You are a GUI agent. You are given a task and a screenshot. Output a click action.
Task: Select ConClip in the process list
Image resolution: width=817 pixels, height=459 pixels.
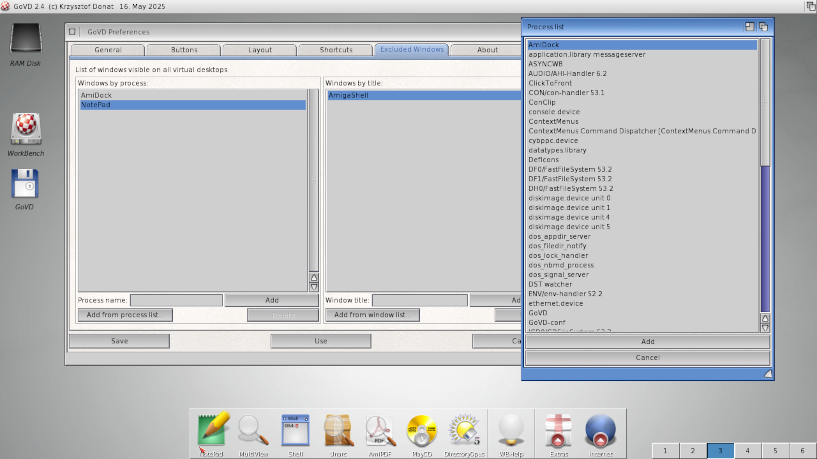pyautogui.click(x=542, y=101)
